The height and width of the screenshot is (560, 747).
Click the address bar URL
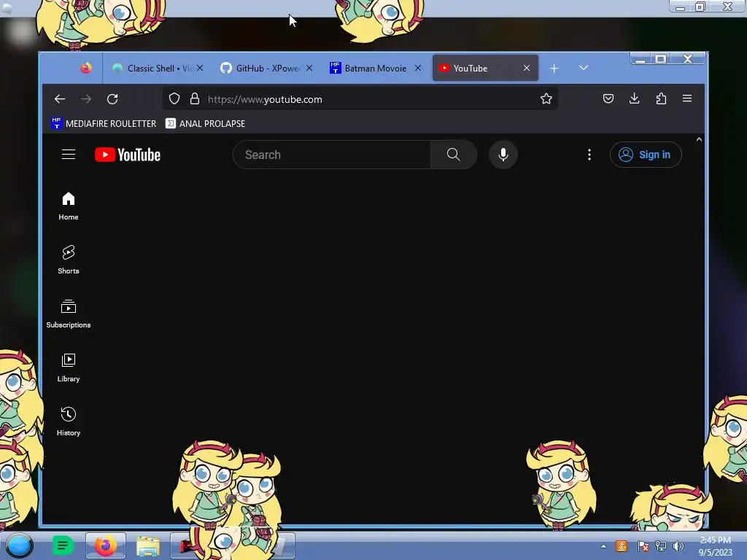coord(265,99)
